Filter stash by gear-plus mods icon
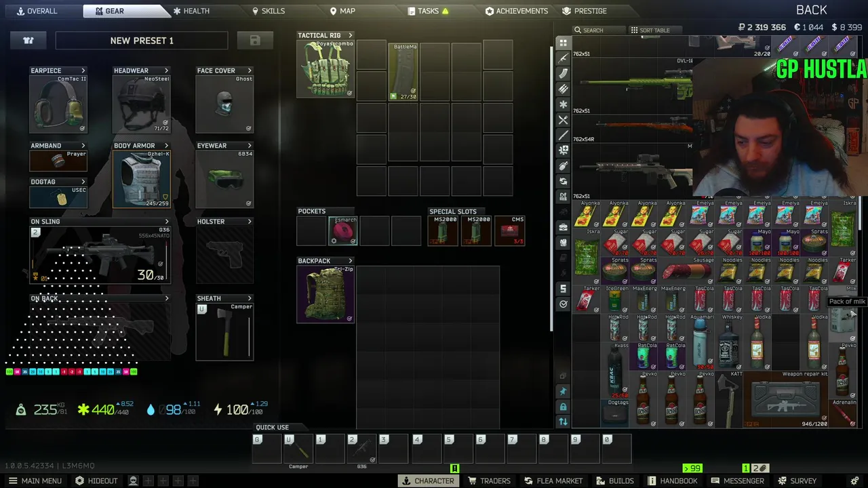Image resolution: width=868 pixels, height=488 pixels. 563,150
